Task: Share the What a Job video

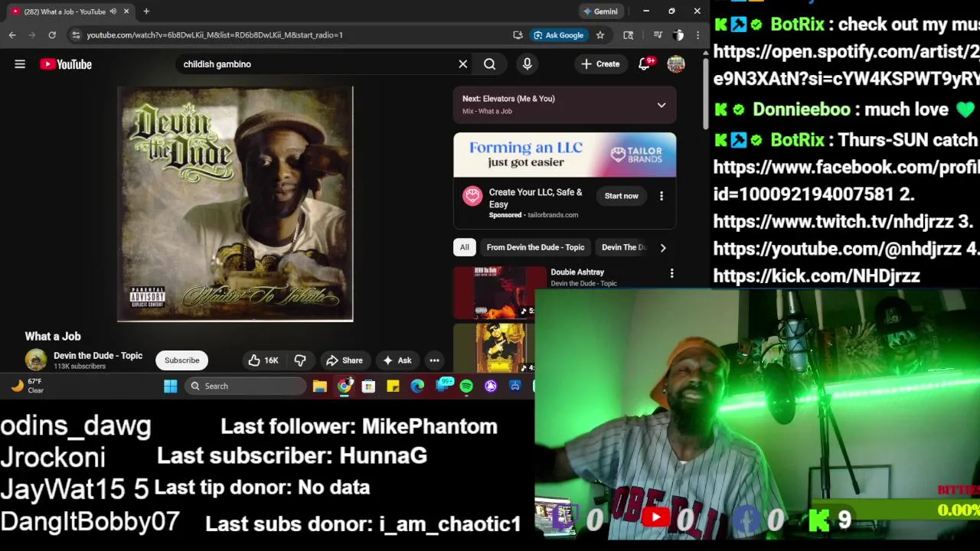Action: point(344,360)
